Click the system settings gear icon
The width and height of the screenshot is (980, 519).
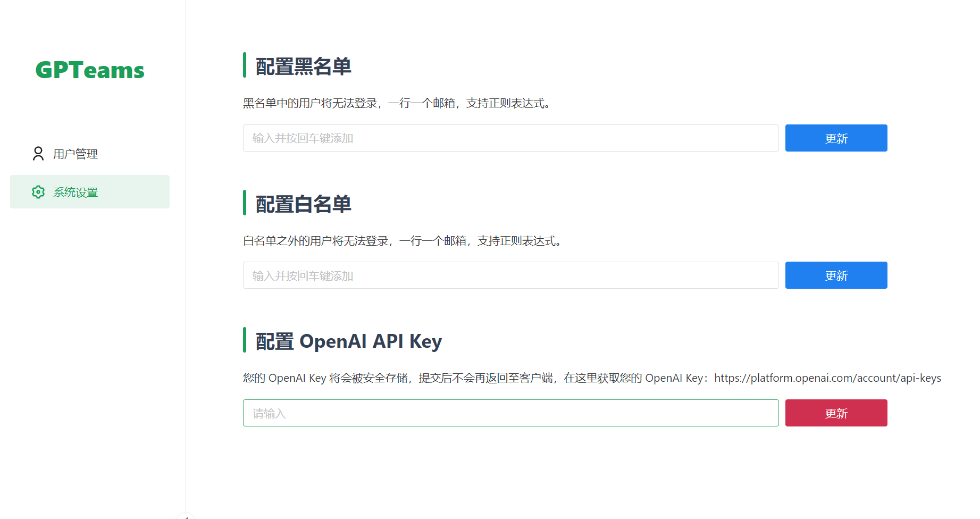pyautogui.click(x=38, y=192)
